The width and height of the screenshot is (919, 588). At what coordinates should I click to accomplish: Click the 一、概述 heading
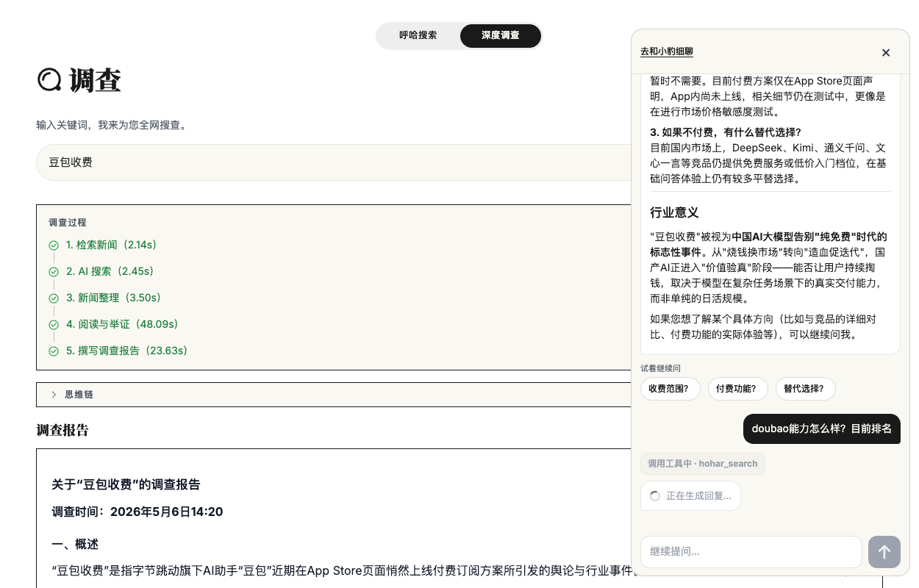pos(75,544)
